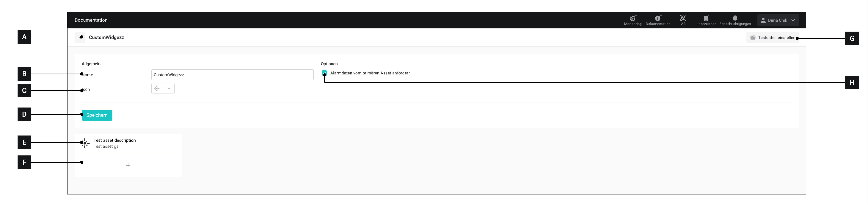868x204 pixels.
Task: Click the Test asset description widget icon
Action: [x=85, y=143]
